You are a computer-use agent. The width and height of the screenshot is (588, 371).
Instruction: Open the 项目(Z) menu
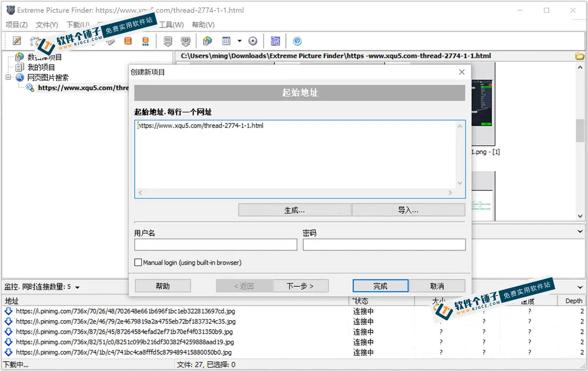coord(17,24)
